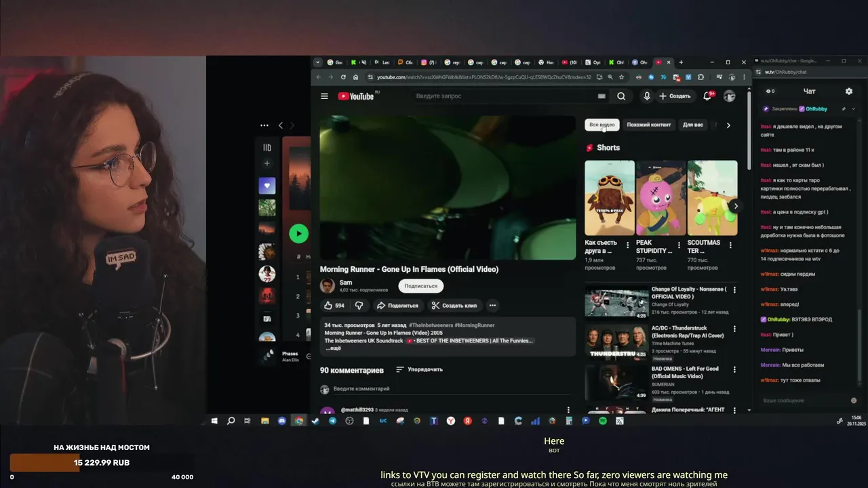Open the on-screen keyboard icon in search box
Image resolution: width=868 pixels, height=488 pixels.
pos(601,96)
